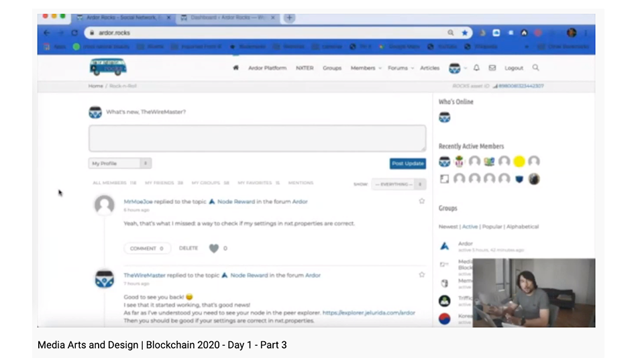The image size is (644, 362).
Task: Expand the bookmarks bar overflow chevron
Action: point(527,47)
